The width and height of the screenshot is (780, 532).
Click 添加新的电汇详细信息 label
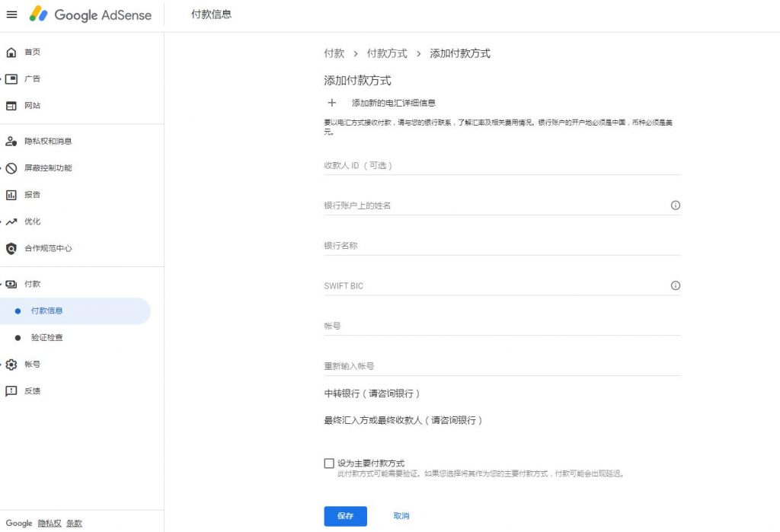[x=394, y=103]
